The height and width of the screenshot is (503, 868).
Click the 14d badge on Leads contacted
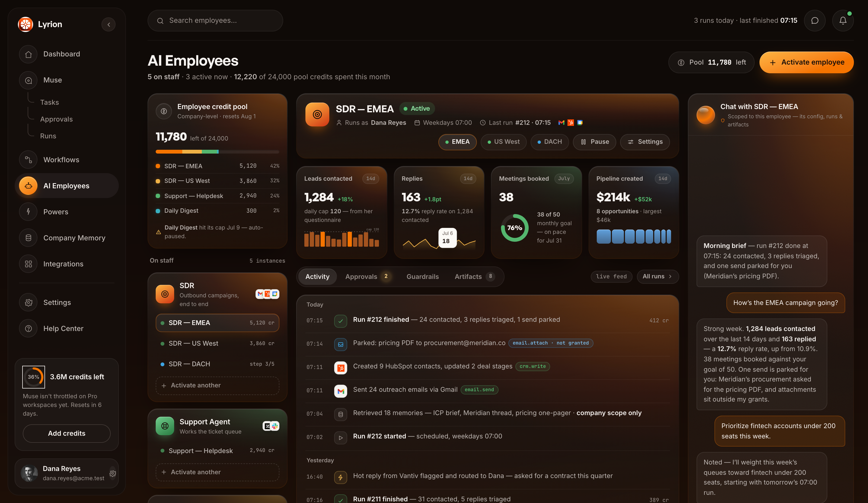click(371, 179)
